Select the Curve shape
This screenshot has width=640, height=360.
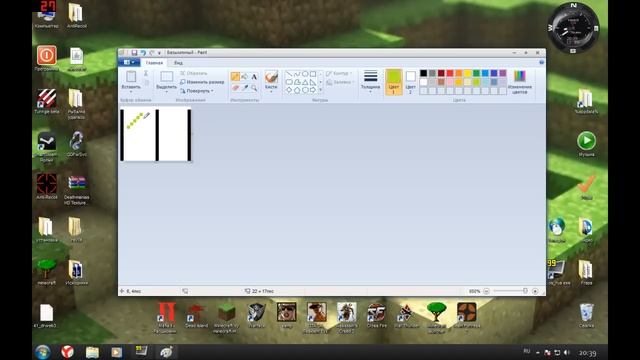(x=297, y=74)
